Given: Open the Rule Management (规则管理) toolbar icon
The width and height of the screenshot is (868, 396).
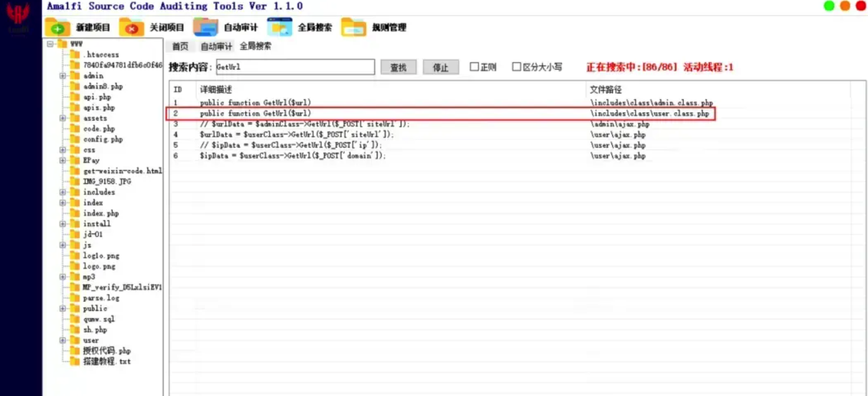Looking at the screenshot, I should click(353, 27).
